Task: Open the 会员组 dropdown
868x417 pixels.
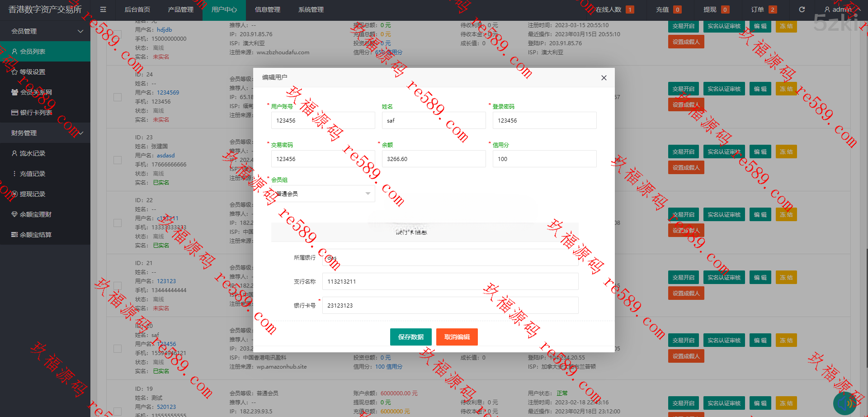Action: point(323,194)
